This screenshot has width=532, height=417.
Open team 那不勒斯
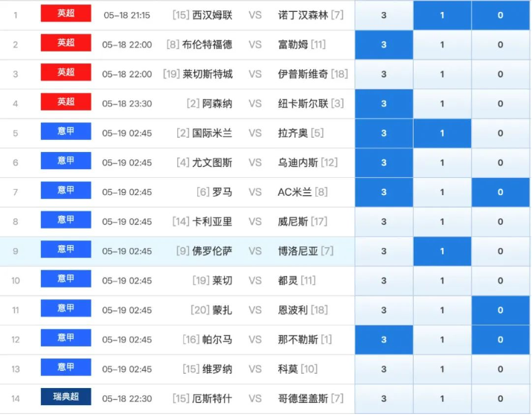tap(298, 340)
